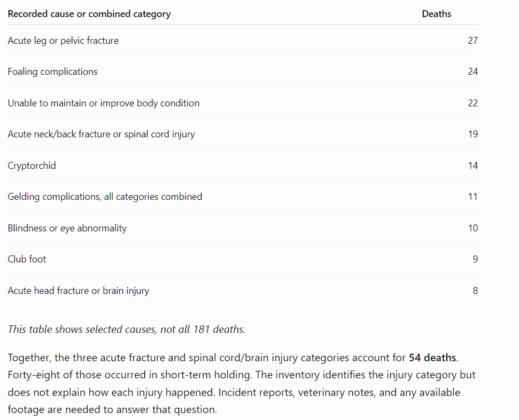Click the Club foot death count 9
519x420 pixels.
click(x=475, y=259)
